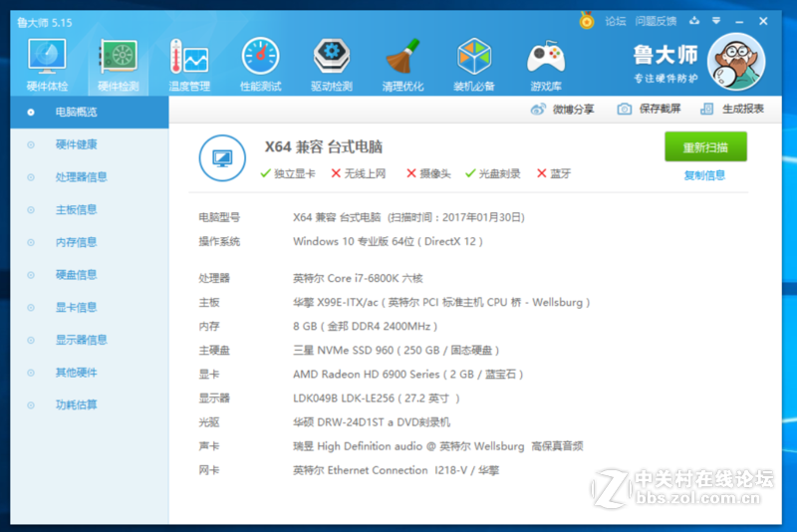Click the green 重新扫描 rescan button
797x532 pixels.
pos(705,146)
